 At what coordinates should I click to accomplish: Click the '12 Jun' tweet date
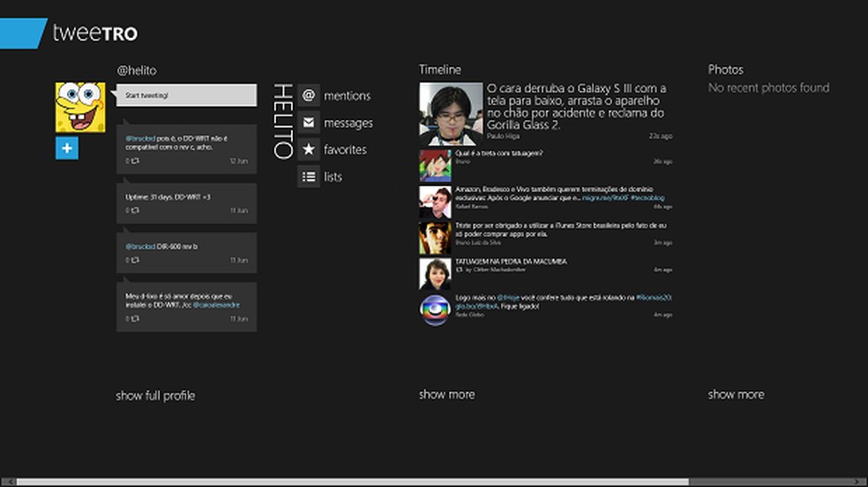(x=238, y=161)
